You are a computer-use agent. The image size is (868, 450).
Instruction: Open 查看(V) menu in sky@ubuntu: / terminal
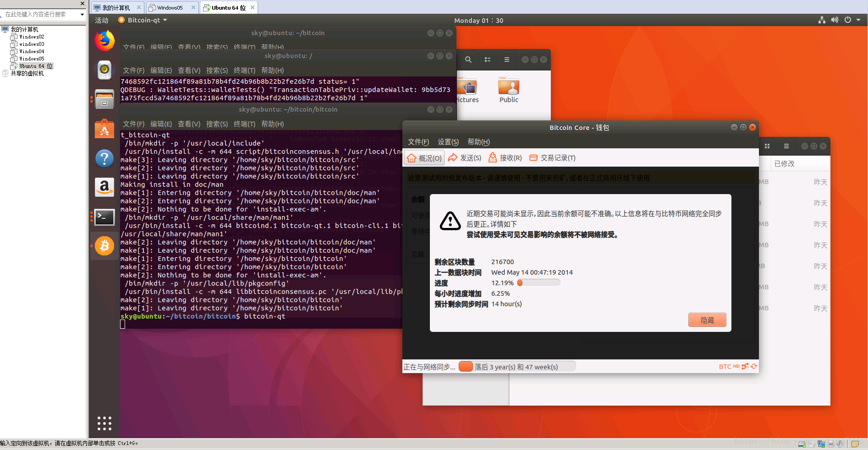(189, 70)
